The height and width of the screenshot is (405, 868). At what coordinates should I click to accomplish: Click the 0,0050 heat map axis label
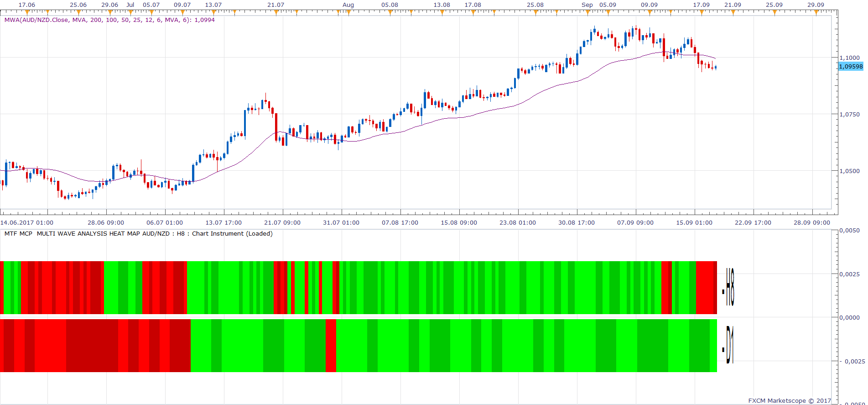click(850, 231)
